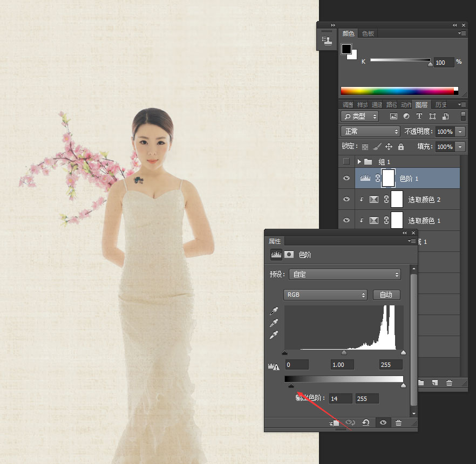Select the white point eyedropper
The height and width of the screenshot is (464, 476).
click(274, 335)
